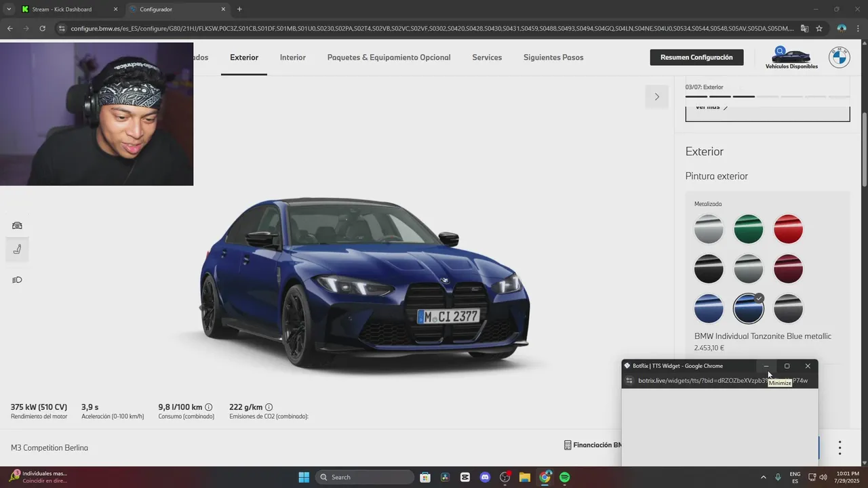
Task: Open Paquetes & Equipamiento Opcional tab
Action: pyautogui.click(x=389, y=58)
